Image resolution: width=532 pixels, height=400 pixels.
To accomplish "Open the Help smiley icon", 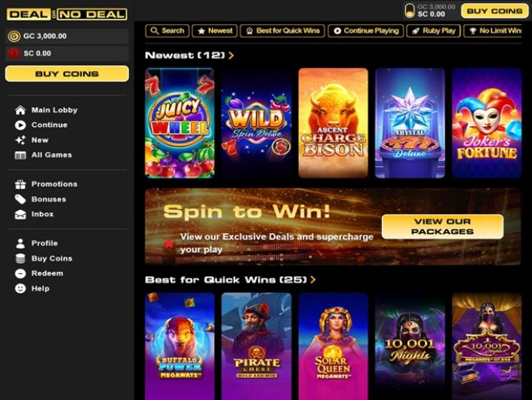I will click(x=20, y=288).
